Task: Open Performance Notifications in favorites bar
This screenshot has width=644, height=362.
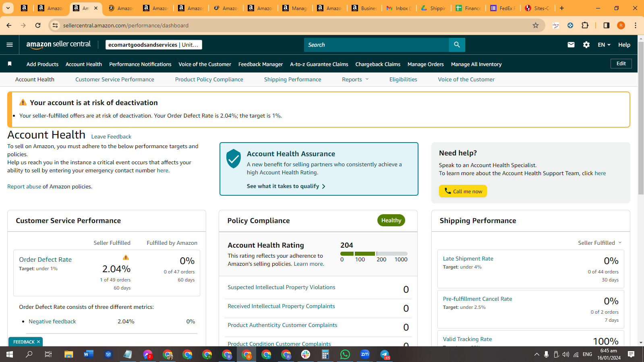Action: coord(140,64)
